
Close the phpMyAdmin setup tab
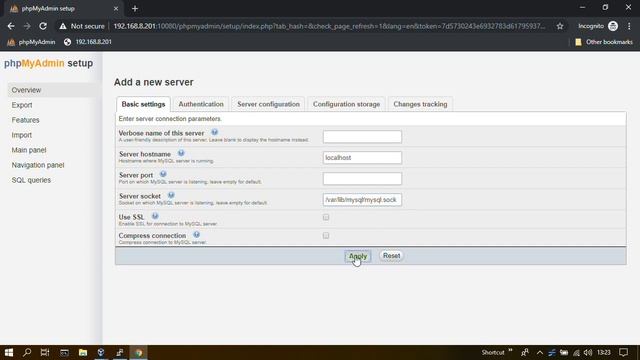[x=116, y=9]
